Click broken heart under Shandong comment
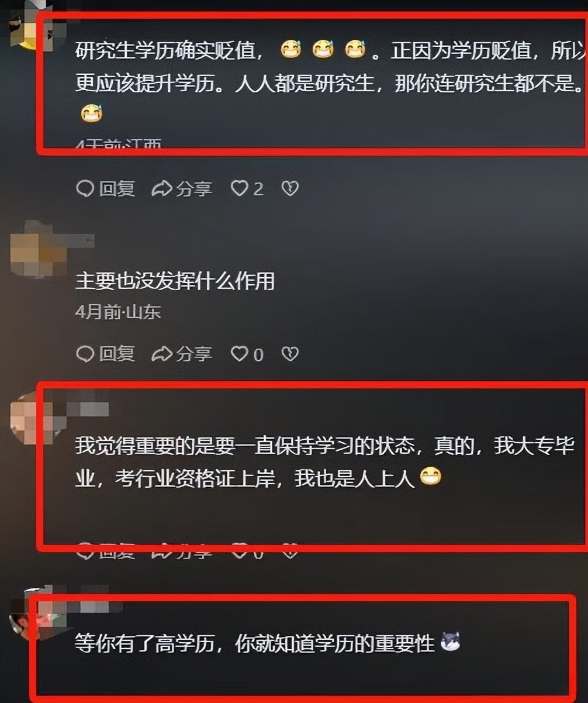Viewport: 588px width, 703px height. [x=290, y=354]
